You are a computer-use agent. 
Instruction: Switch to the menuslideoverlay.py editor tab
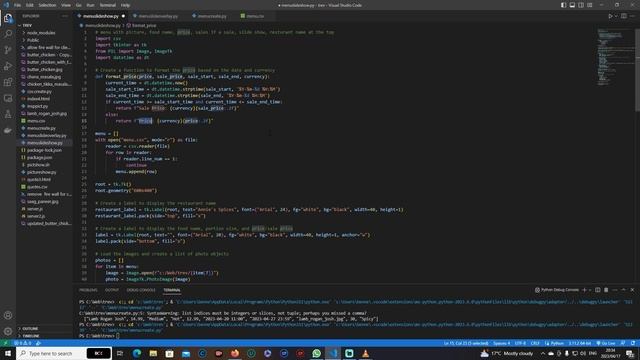click(158, 16)
